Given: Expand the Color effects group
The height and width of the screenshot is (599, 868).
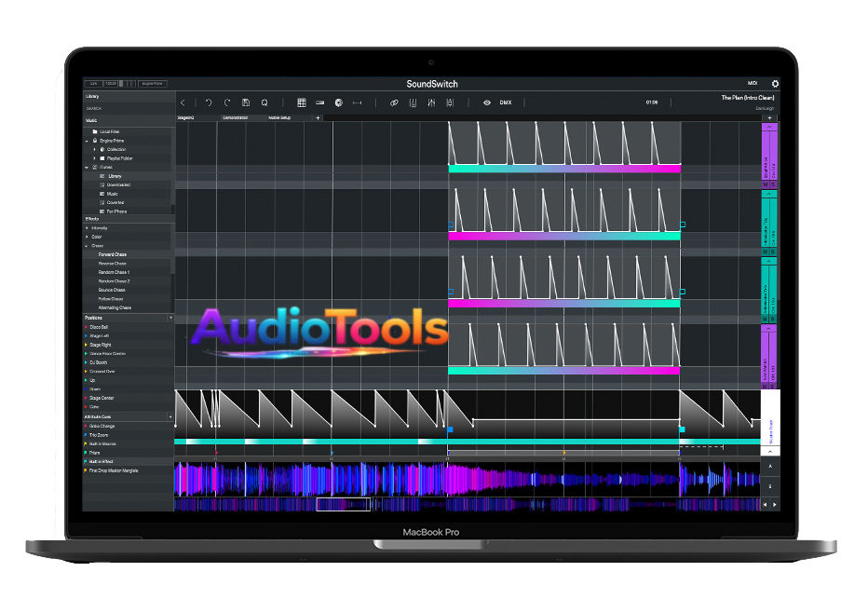Looking at the screenshot, I should (x=87, y=237).
